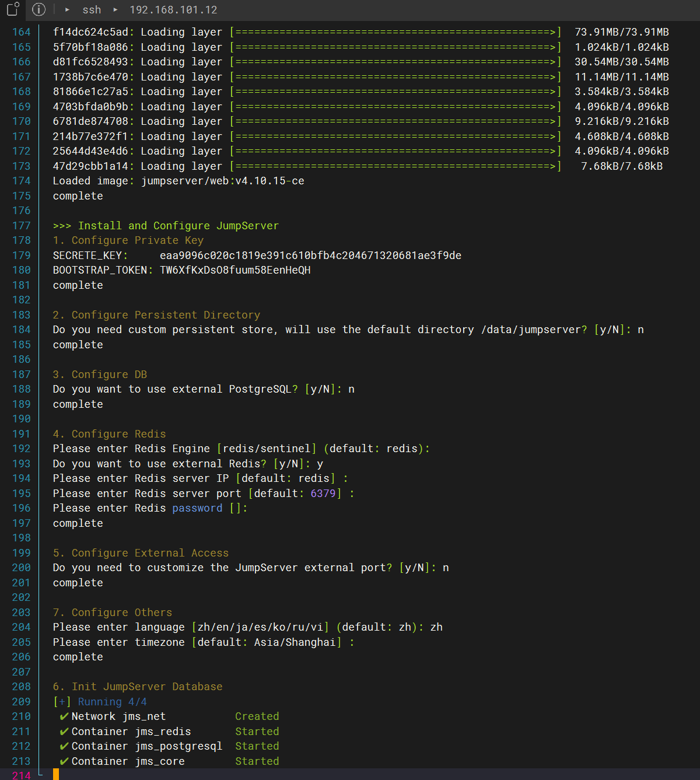Click the jumpserver/web:v4.10.15-ce image name
Screen dimensions: 700x780
223,181
